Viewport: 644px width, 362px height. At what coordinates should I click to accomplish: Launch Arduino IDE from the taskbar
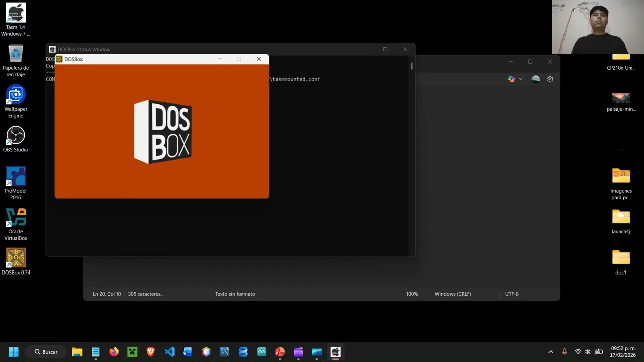click(x=262, y=352)
